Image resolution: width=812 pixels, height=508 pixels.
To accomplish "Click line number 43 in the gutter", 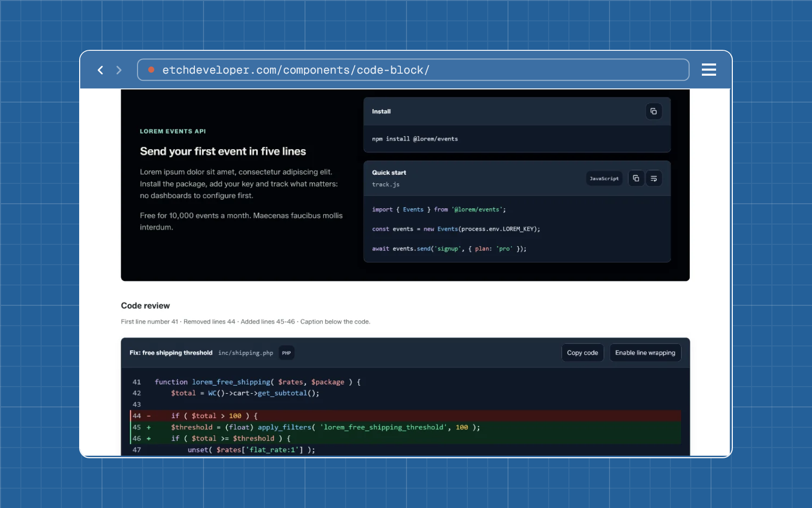I will click(137, 404).
